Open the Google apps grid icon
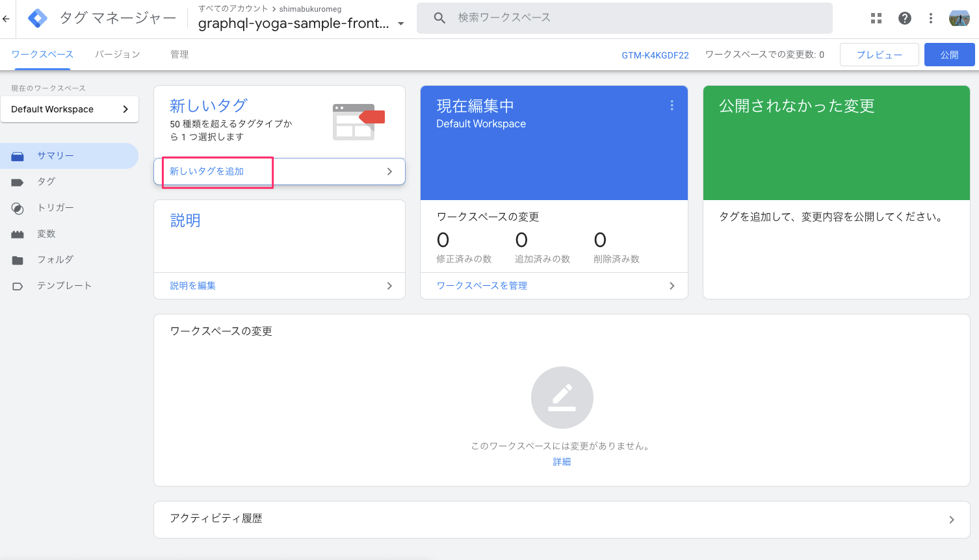The height and width of the screenshot is (560, 979). coord(876,18)
